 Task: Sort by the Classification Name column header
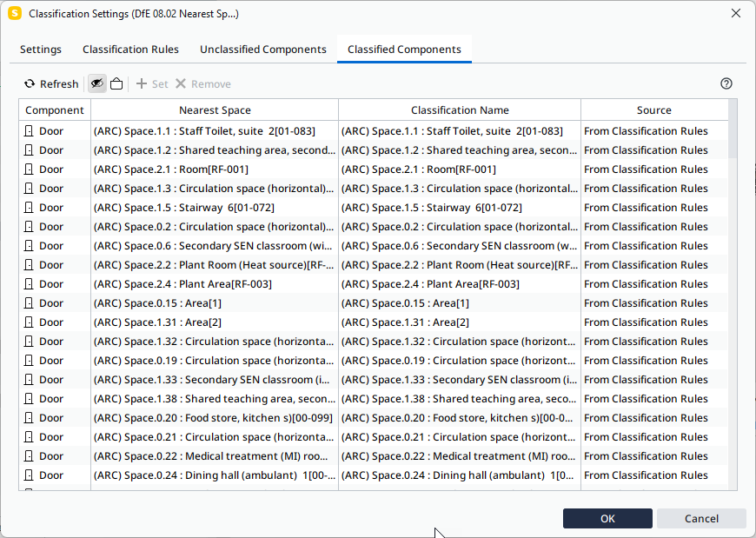coord(460,110)
